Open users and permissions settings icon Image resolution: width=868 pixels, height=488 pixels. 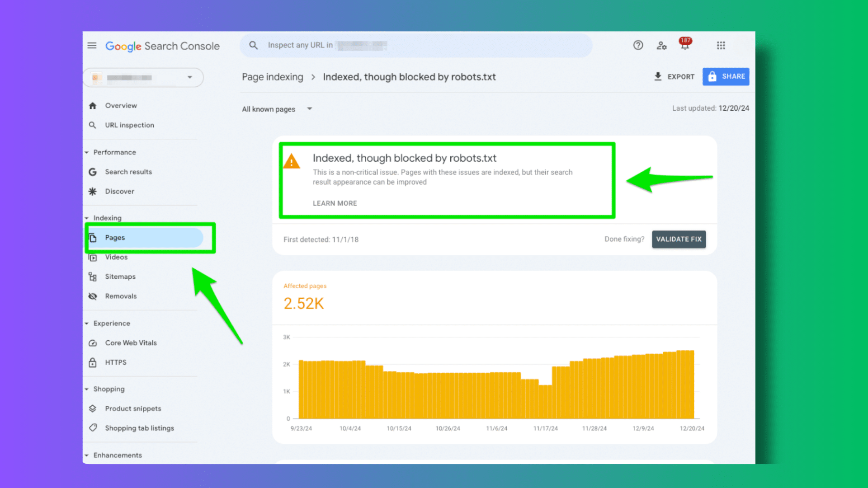pyautogui.click(x=661, y=45)
